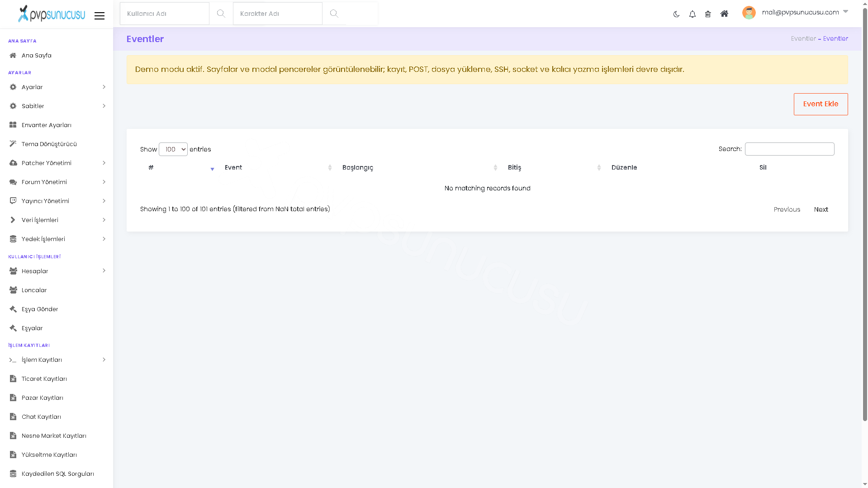Expand the Hesaplar chevron

click(104, 271)
